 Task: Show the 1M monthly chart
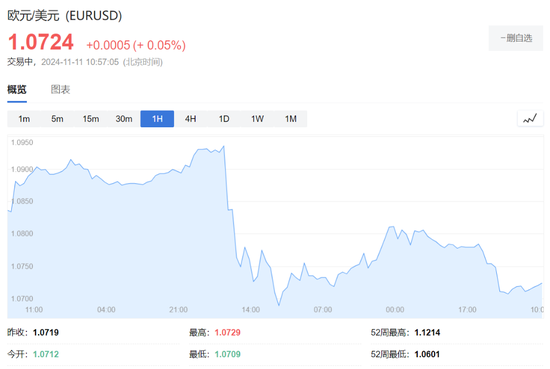(290, 119)
